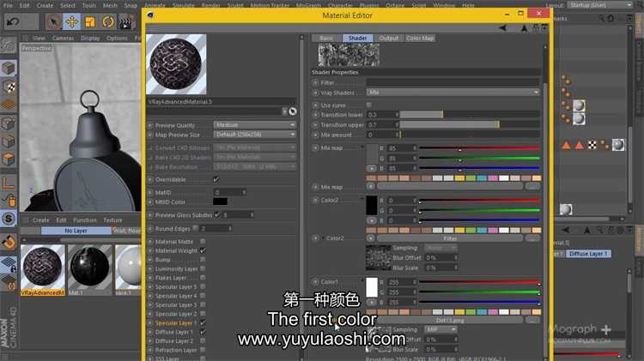Screen dimensions: 644x361
Task: Open the Color2 Sampling dropdown
Action: pos(440,248)
